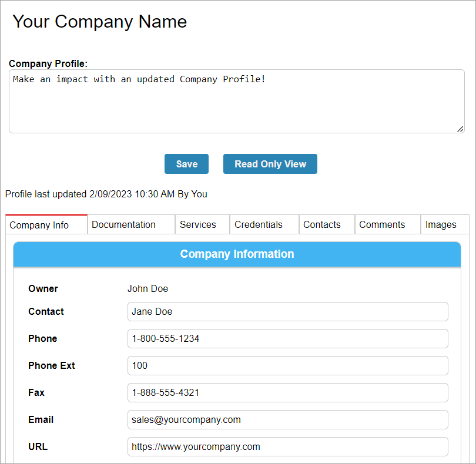Viewport: 476px width, 464px height.
Task: Focus the URL input field
Action: pos(287,447)
